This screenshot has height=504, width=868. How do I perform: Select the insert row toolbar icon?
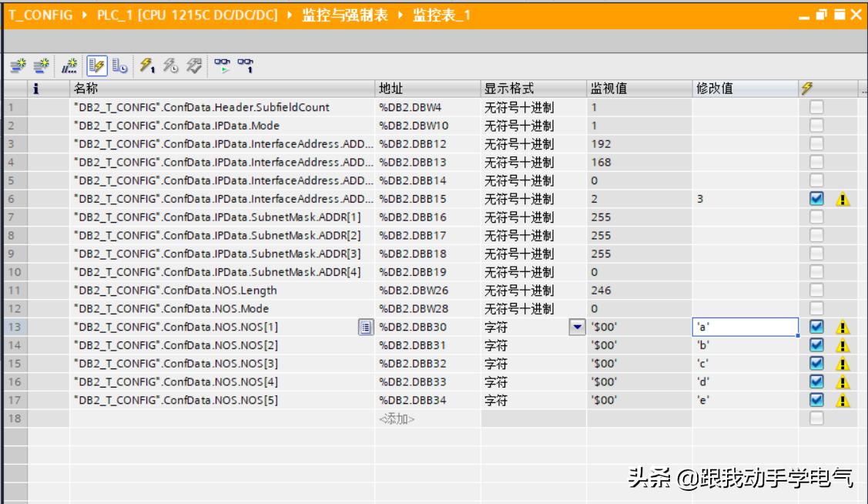pos(18,64)
